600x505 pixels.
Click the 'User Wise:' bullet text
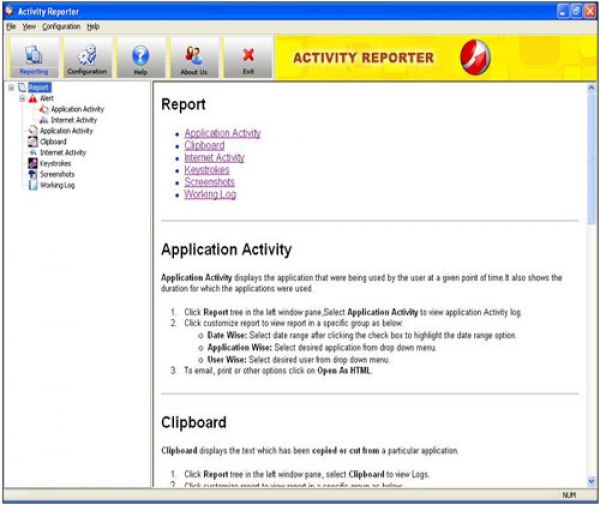point(227,360)
